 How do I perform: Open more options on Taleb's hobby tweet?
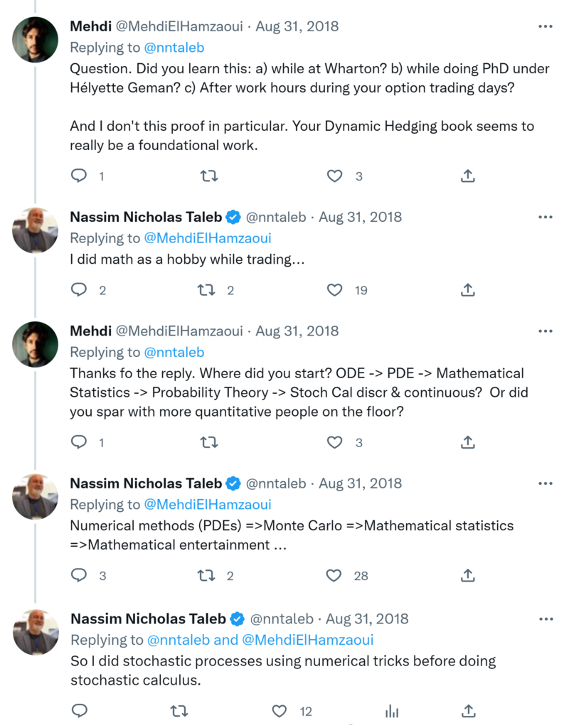(x=546, y=218)
